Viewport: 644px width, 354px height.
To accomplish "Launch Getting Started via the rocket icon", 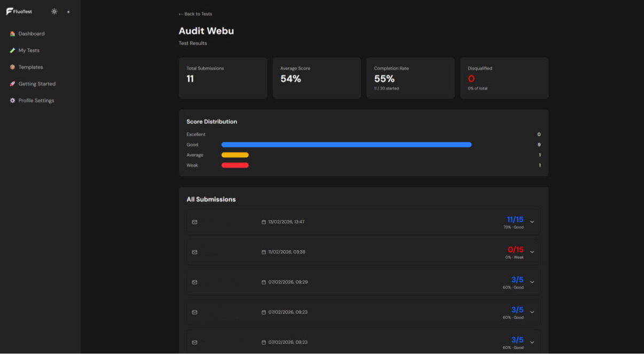I will coord(13,83).
